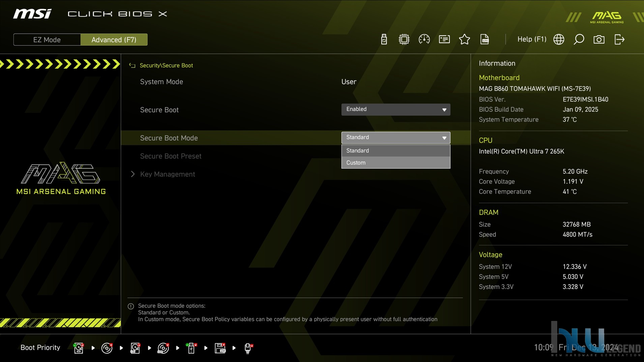
Task: Click the Core Temperature 41 °C value
Action: 569,192
